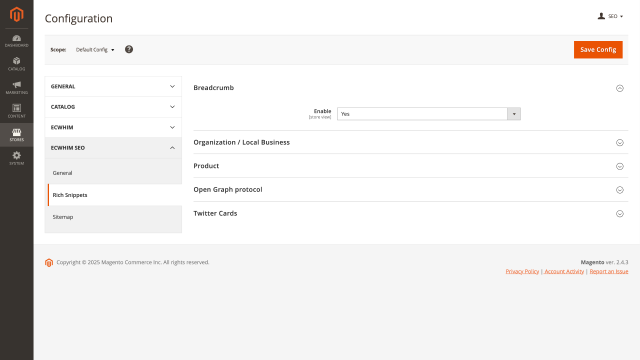Click the SEO user account icon
The height and width of the screenshot is (360, 640).
pyautogui.click(x=601, y=16)
